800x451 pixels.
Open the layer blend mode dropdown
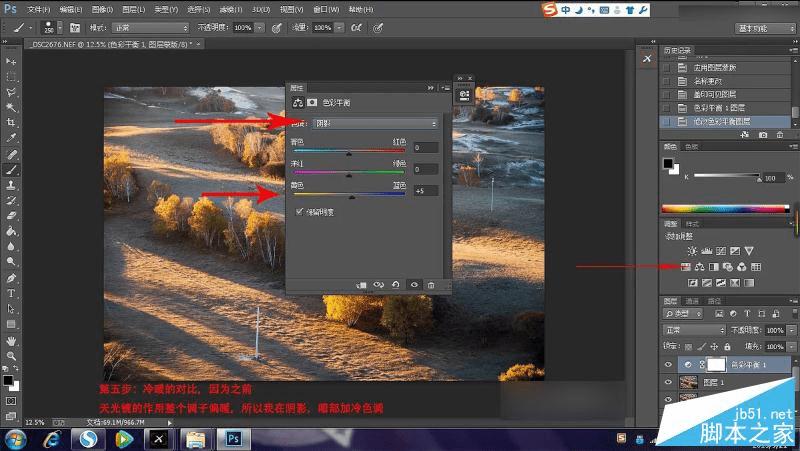tap(694, 330)
